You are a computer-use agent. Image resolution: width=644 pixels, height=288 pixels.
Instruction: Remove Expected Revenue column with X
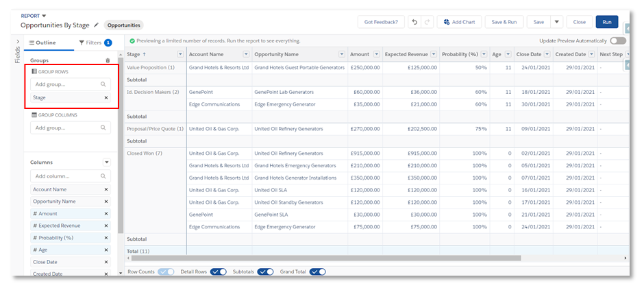tap(106, 226)
